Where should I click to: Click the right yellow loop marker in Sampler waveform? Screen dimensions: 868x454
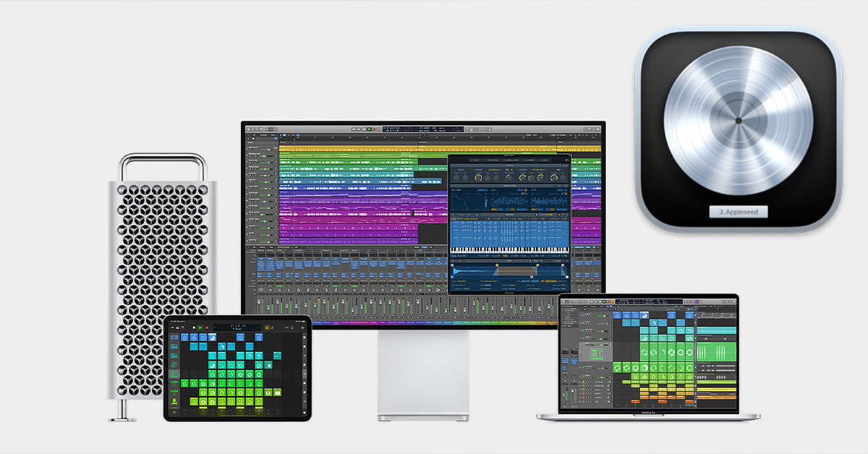pos(537,265)
